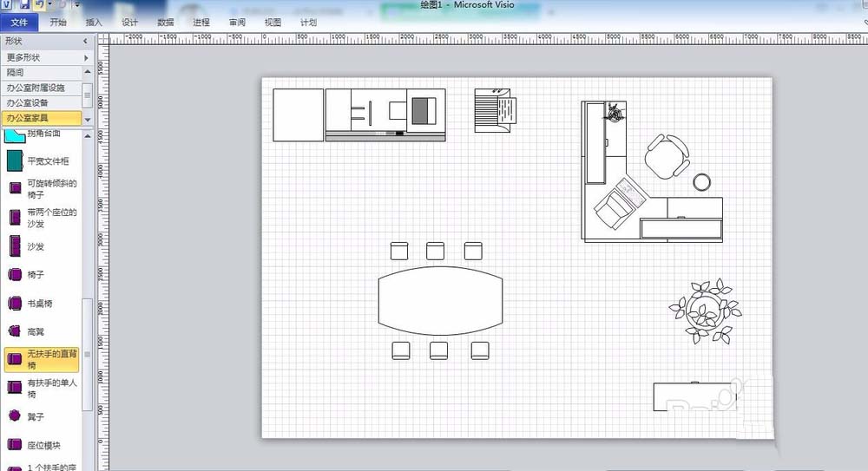Click the stencil list scrollbar thumb
This screenshot has height=471, width=868.
(x=87, y=95)
